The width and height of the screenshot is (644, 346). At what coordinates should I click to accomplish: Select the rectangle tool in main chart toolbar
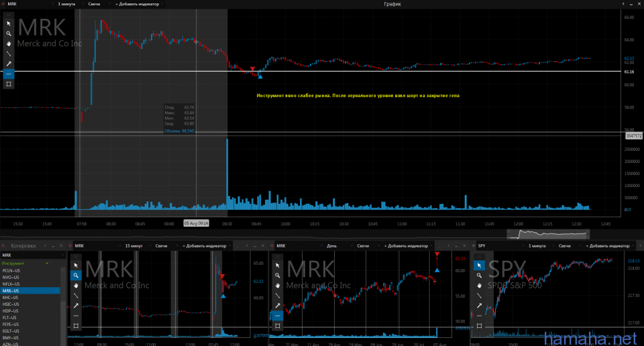[x=9, y=84]
